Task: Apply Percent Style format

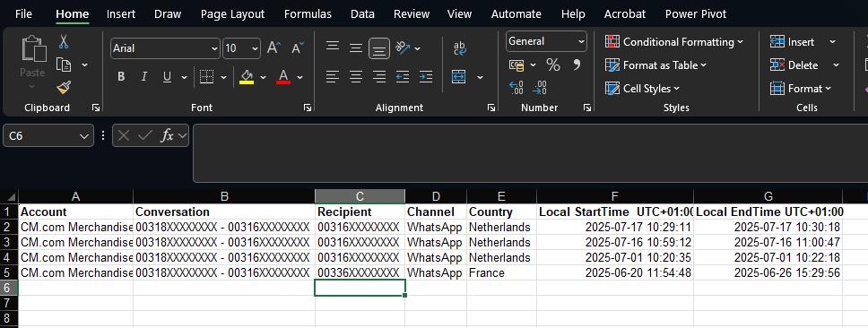Action: click(x=553, y=65)
